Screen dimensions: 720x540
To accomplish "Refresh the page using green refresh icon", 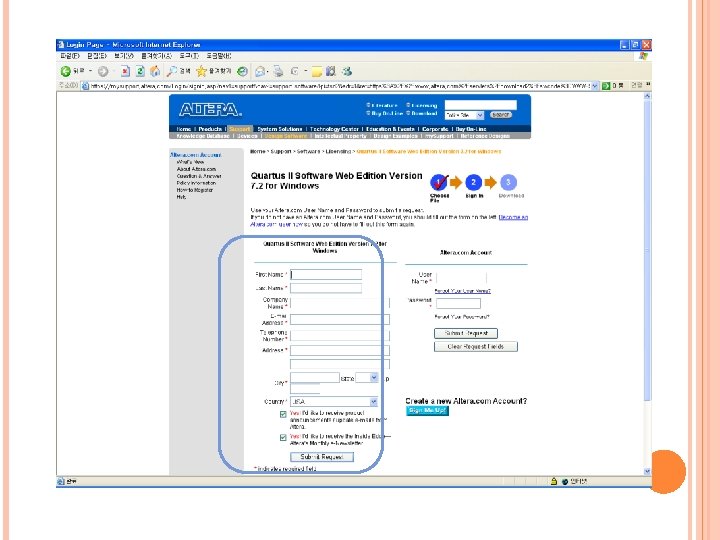I will (x=141, y=71).
